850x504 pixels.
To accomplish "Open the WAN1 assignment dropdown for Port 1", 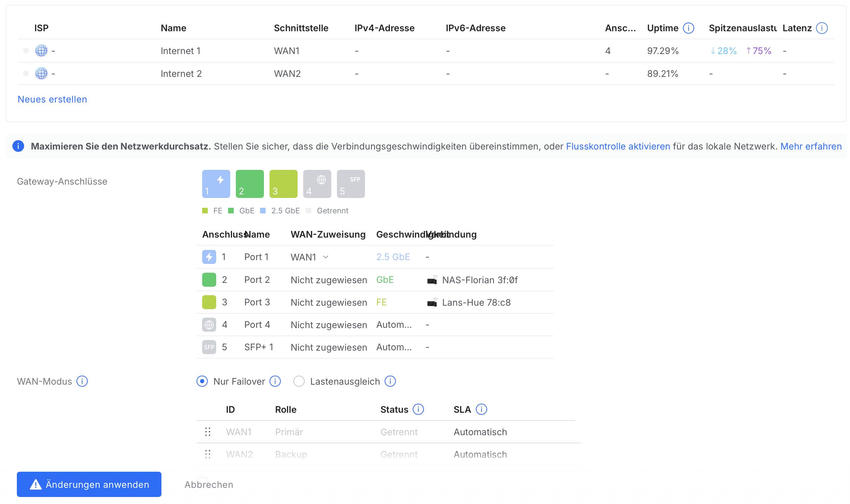I will (x=310, y=257).
